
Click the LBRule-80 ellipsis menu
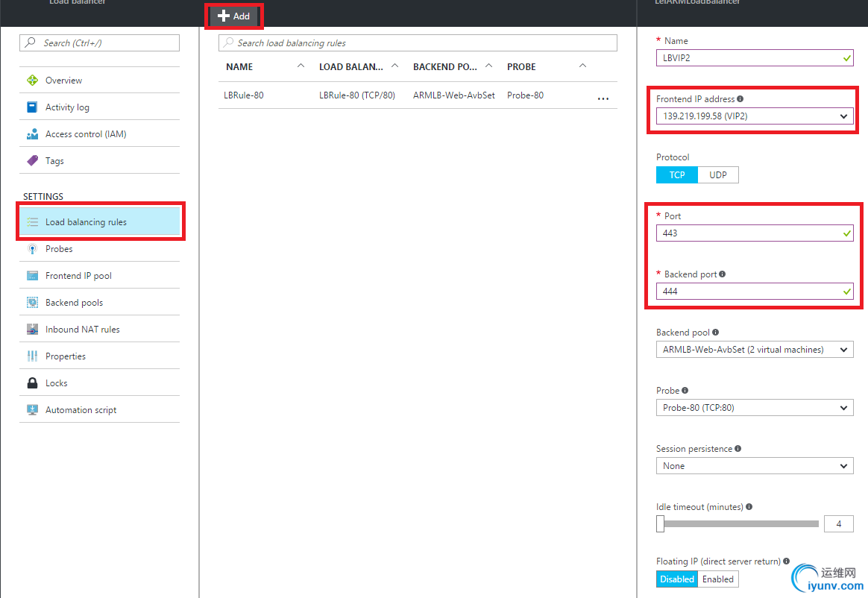[x=603, y=98]
